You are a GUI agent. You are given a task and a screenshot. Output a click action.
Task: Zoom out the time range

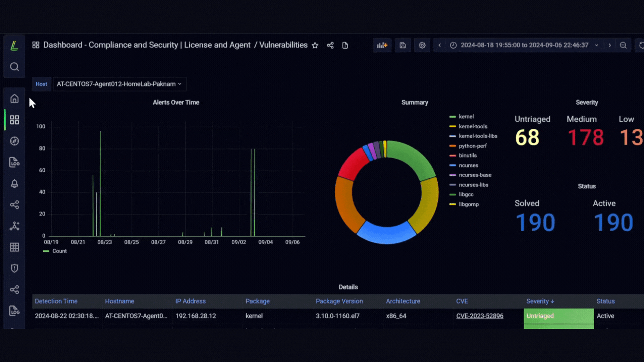(x=623, y=45)
